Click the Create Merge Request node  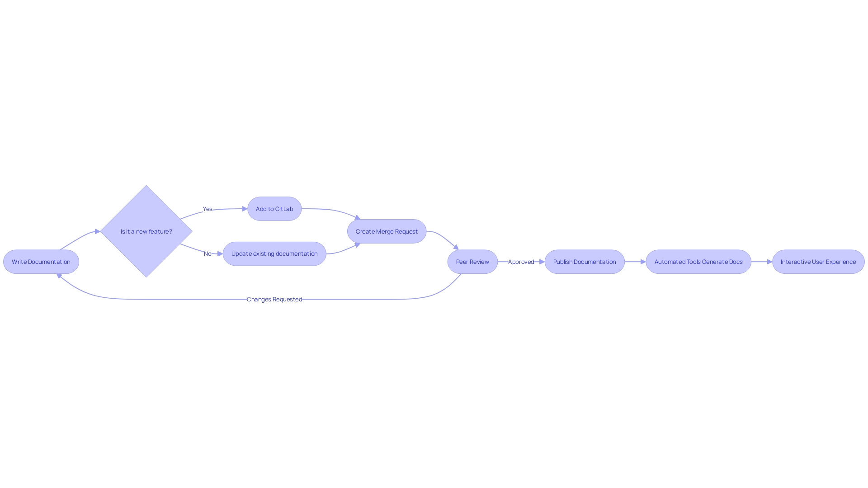[x=387, y=231]
